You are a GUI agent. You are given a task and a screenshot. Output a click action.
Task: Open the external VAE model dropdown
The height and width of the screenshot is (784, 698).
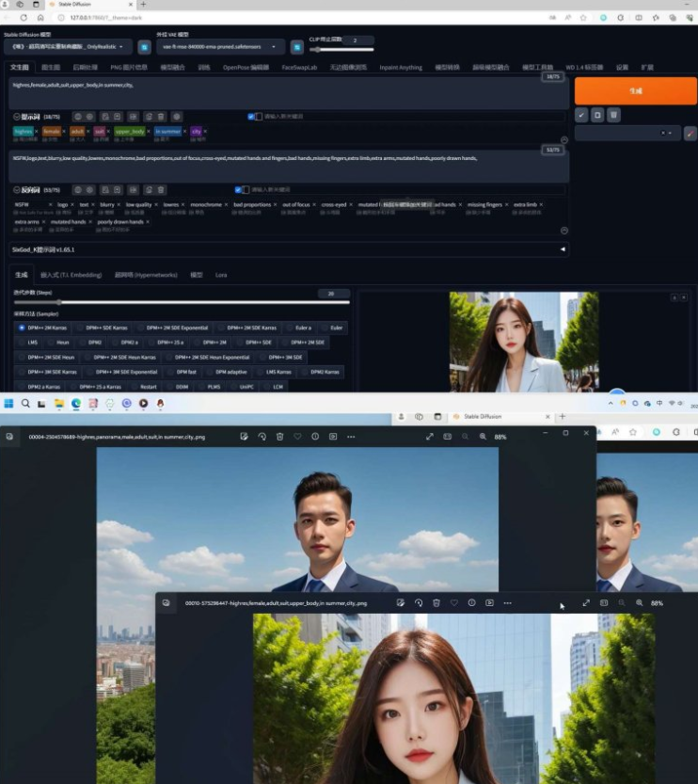[220, 47]
